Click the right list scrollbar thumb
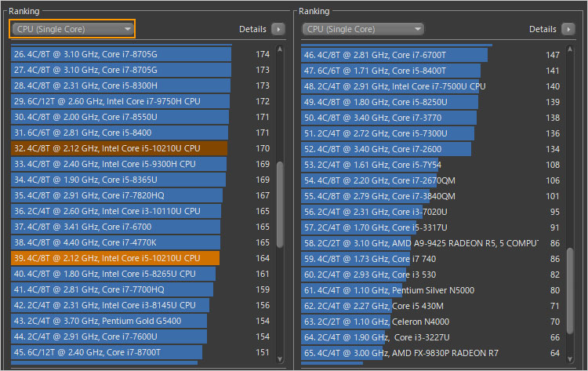The image size is (588, 371). 570,291
